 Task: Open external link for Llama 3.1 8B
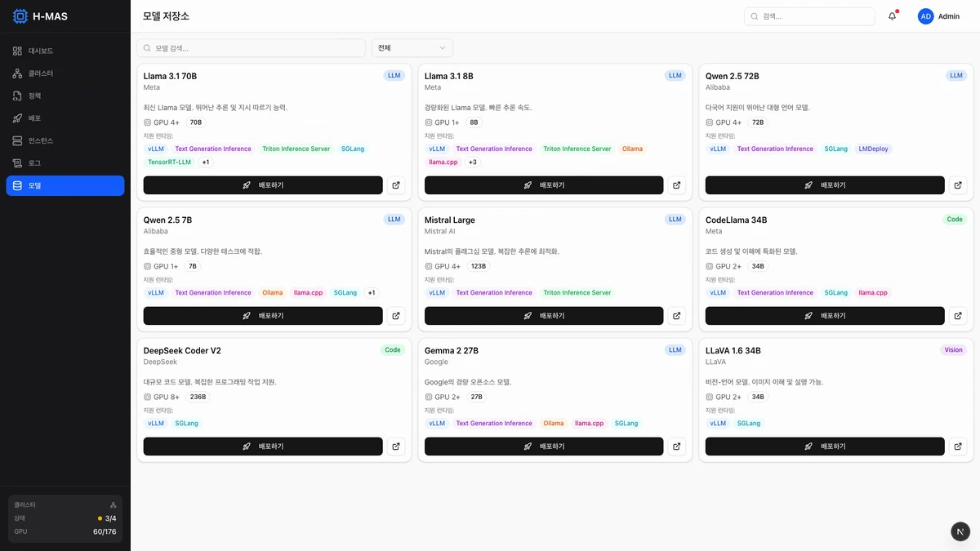(677, 185)
